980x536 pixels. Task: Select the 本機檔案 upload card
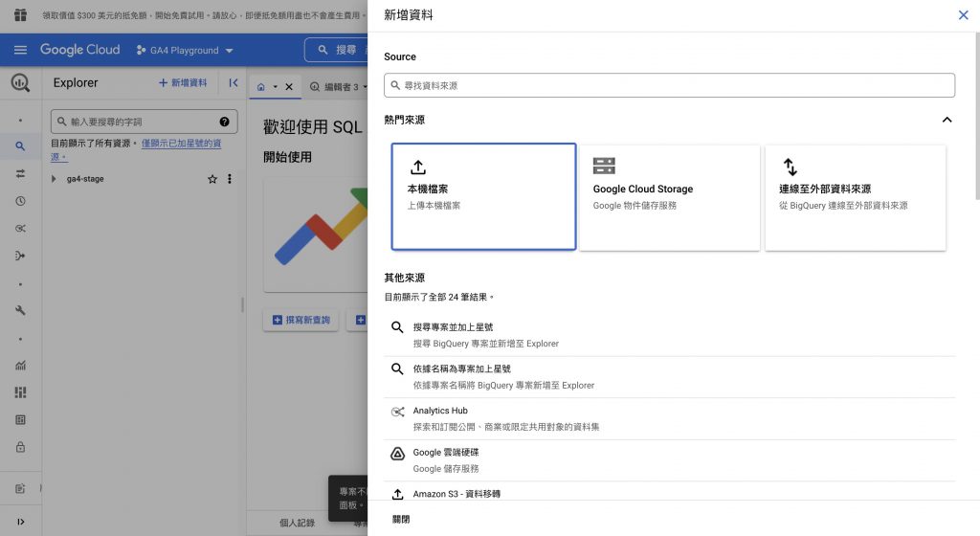click(x=483, y=197)
